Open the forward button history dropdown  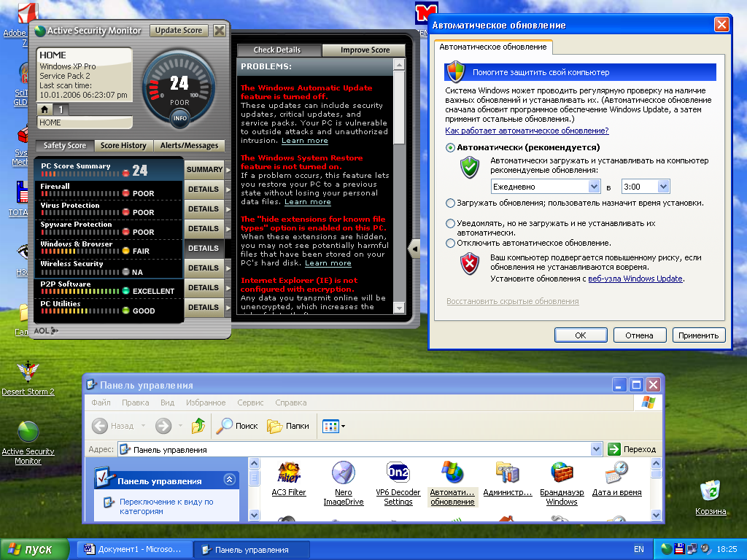coord(180,426)
